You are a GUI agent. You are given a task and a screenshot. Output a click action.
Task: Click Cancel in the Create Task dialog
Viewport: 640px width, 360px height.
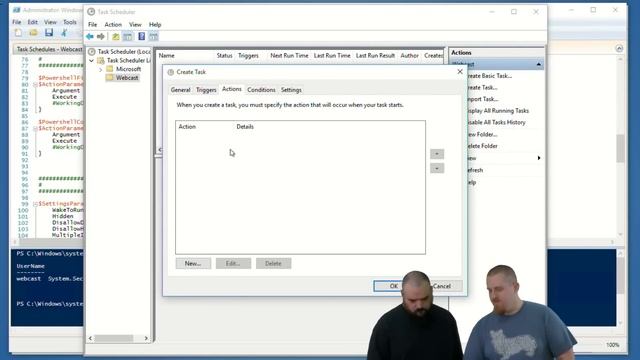[x=442, y=286]
